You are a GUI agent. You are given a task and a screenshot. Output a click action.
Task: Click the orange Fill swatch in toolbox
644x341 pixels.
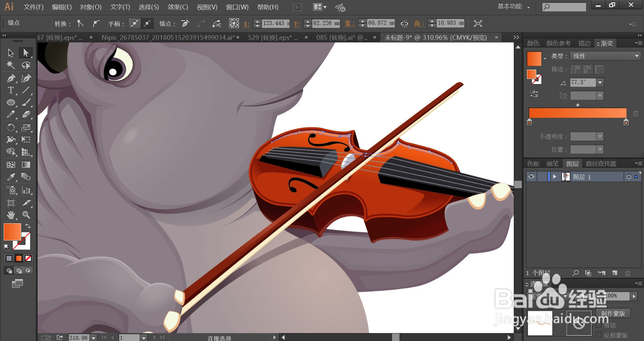[12, 232]
